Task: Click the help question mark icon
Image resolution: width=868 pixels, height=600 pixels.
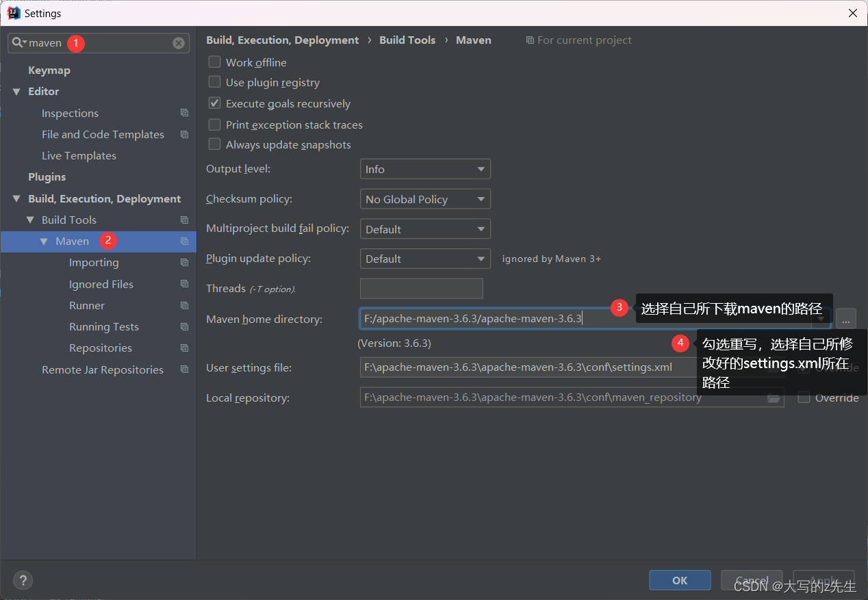Action: tap(23, 580)
